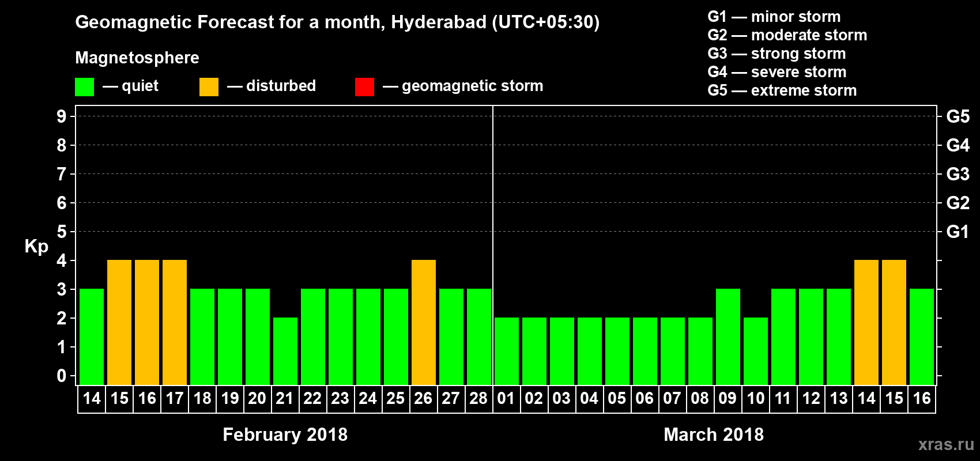Click the 'G3 — strong storm' legend text
980x461 pixels.
pos(777,54)
